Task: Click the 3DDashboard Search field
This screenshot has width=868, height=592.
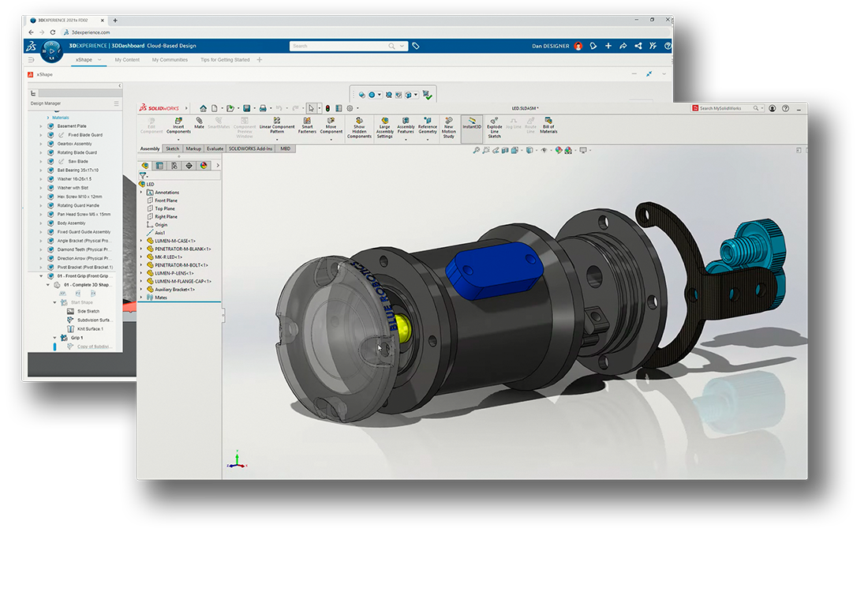Action: [349, 46]
